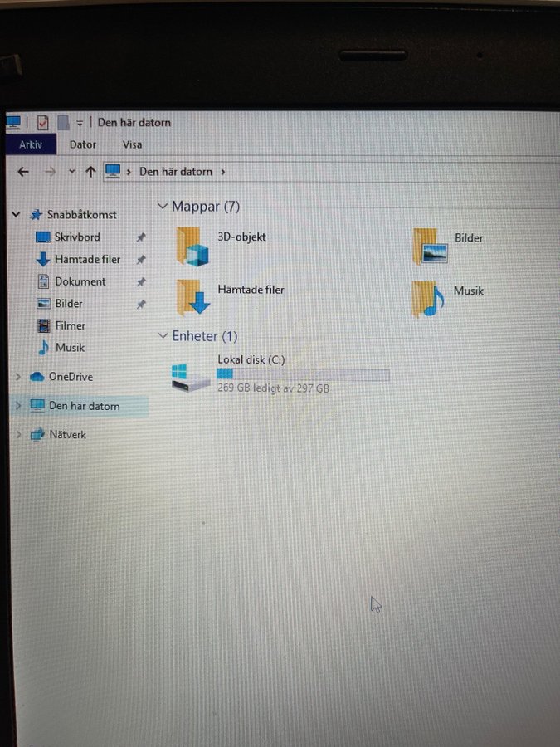Screen dimensions: 560x747
Task: Collapse the Mappar (7) group
Action: (163, 207)
